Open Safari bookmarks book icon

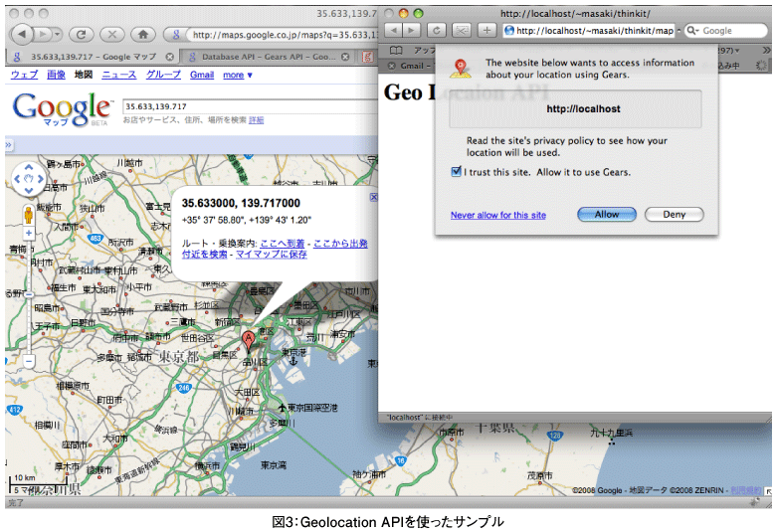coord(396,51)
